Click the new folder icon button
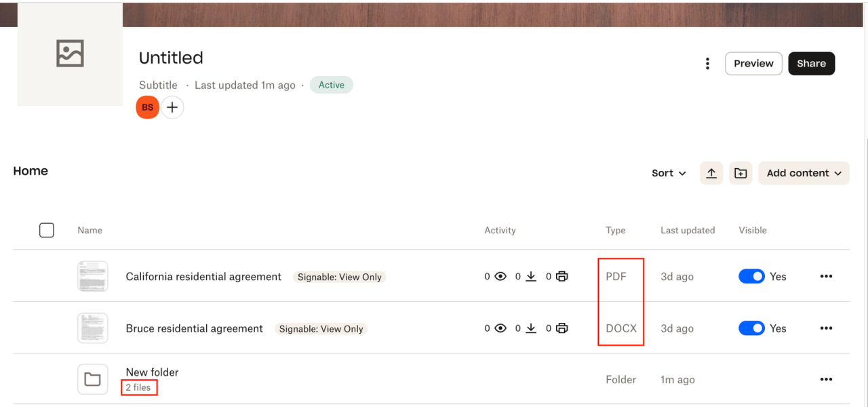This screenshot has width=868, height=407. (x=741, y=173)
